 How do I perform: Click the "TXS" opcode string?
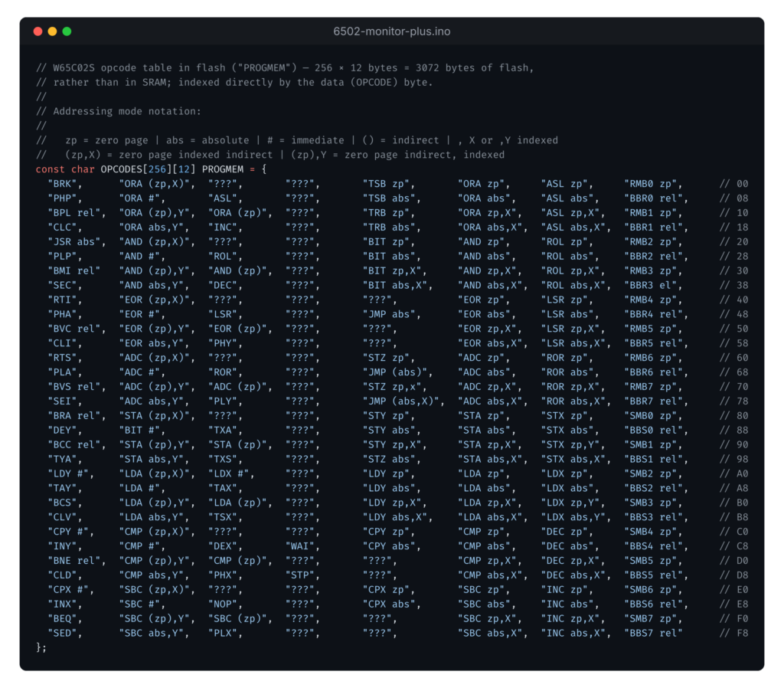(x=223, y=460)
